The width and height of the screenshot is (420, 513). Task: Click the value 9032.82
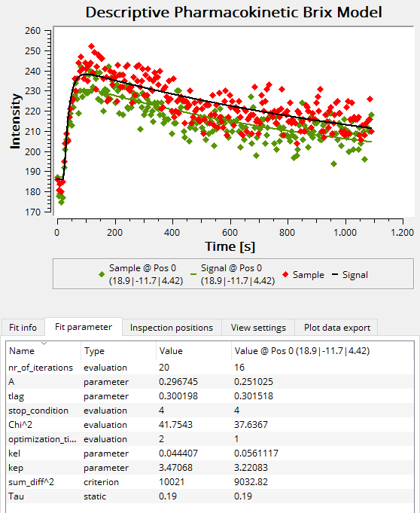[251, 482]
